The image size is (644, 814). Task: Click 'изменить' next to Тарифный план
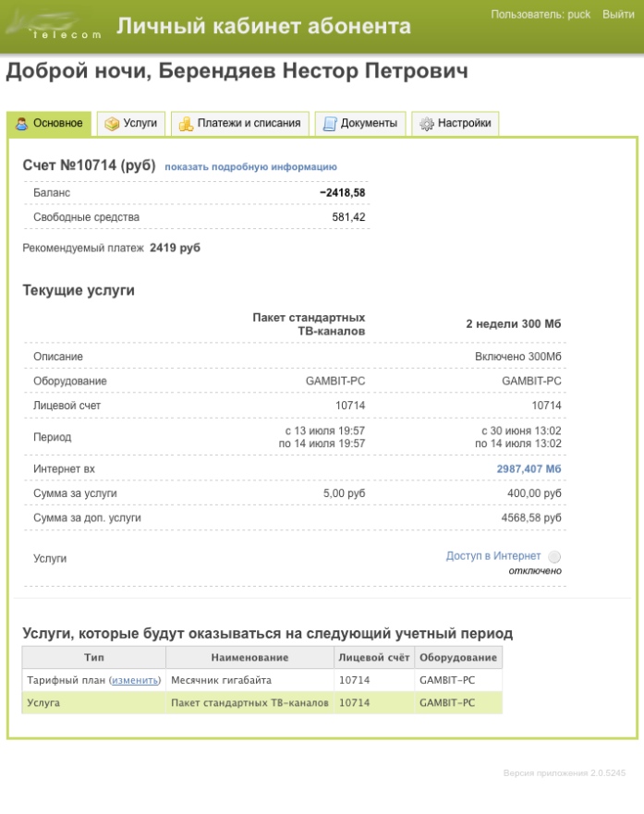(135, 680)
